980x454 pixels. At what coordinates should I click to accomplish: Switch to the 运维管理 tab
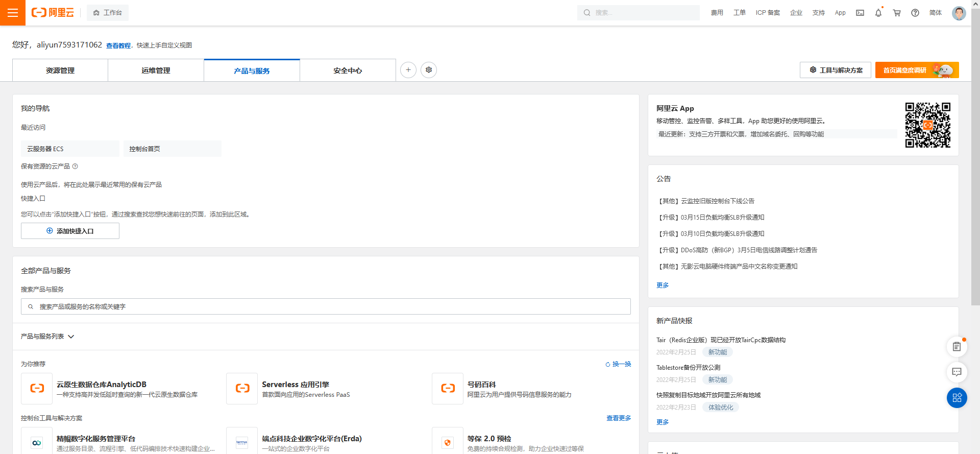156,70
